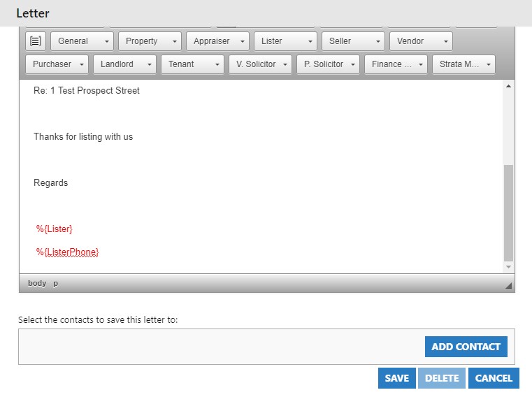
Task: Click the template list icon in toolbar
Action: [36, 41]
